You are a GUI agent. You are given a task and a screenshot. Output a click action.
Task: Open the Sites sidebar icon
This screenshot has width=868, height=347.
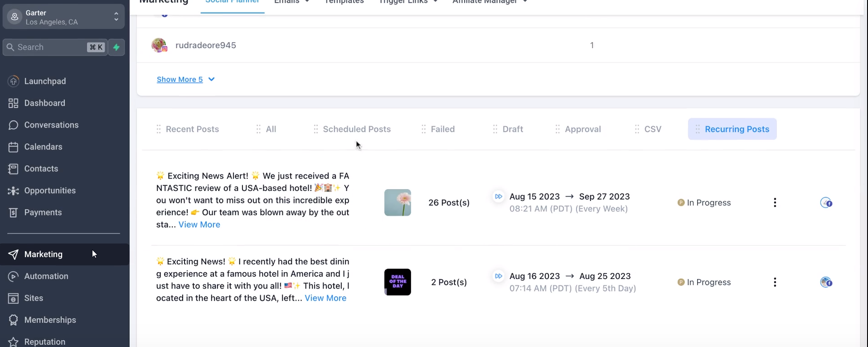click(14, 298)
